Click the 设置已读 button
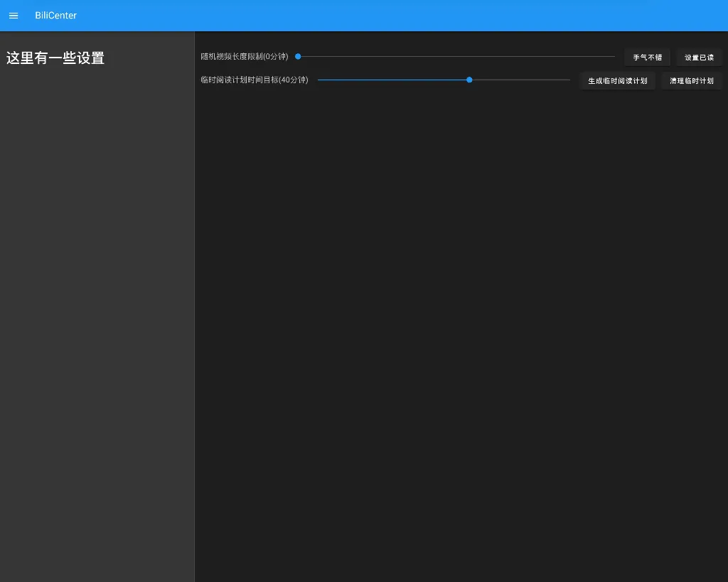 tap(699, 58)
